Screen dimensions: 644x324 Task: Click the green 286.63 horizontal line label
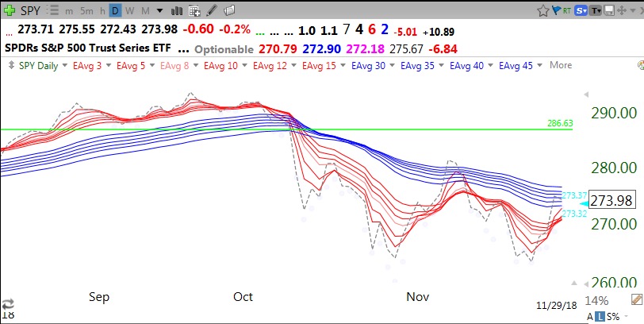(x=560, y=123)
